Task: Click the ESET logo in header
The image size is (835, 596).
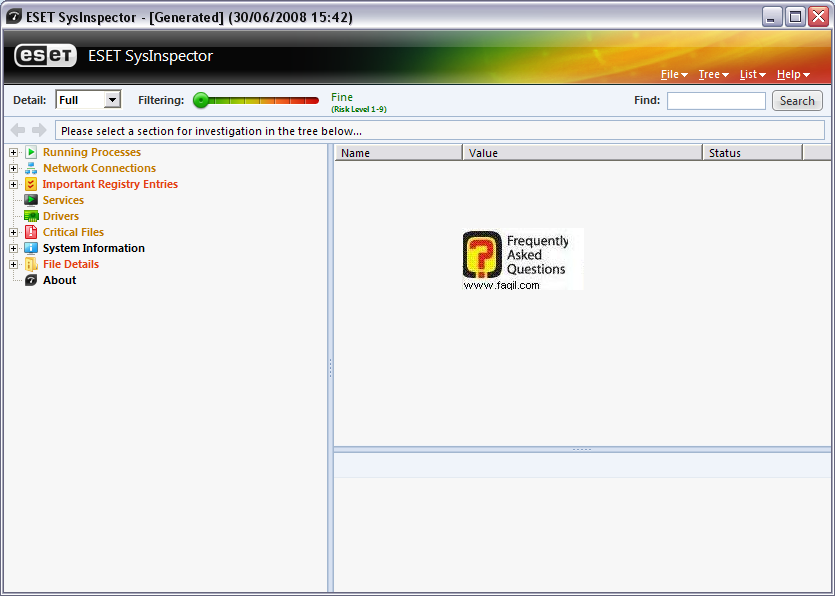Action: [45, 55]
